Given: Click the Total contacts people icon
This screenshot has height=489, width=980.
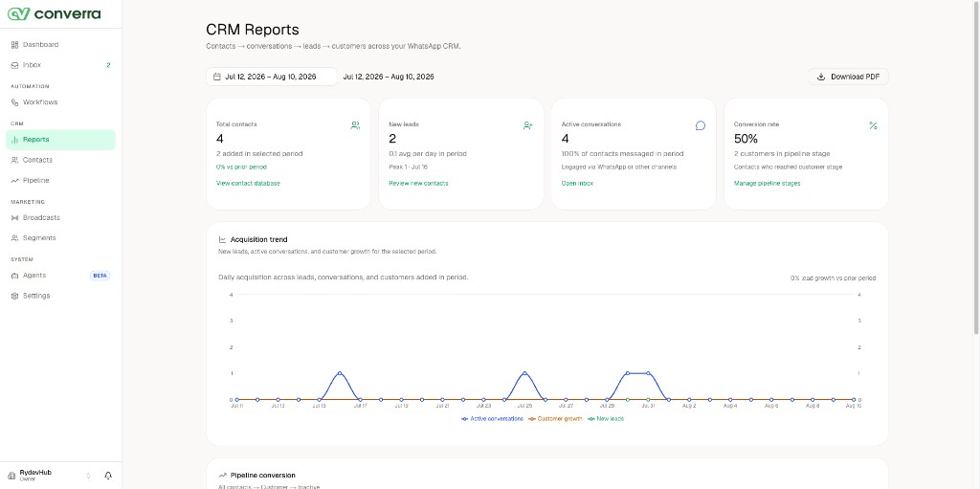Looking at the screenshot, I should coord(356,125).
